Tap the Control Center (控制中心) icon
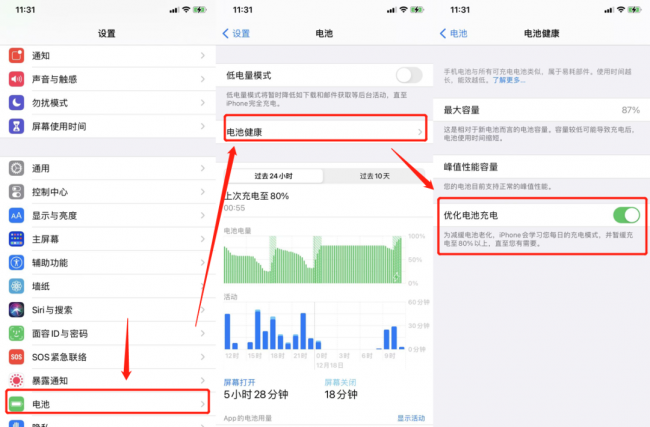 click(17, 192)
